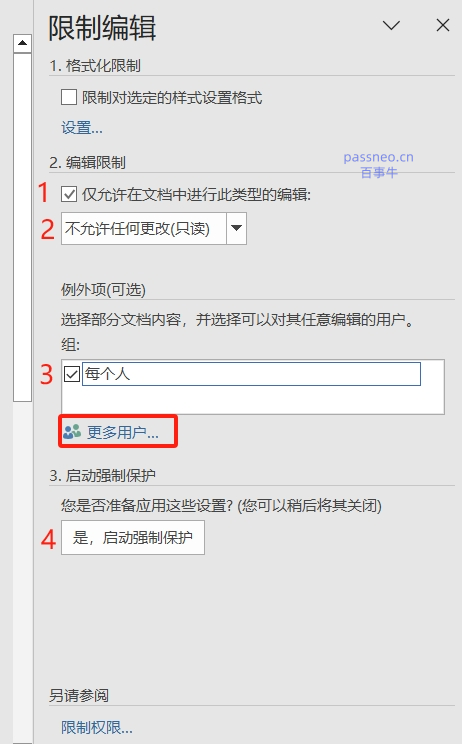Viewport: 462px width, 744px height.
Task: Open the 设置... formatting link
Action: pos(82,128)
